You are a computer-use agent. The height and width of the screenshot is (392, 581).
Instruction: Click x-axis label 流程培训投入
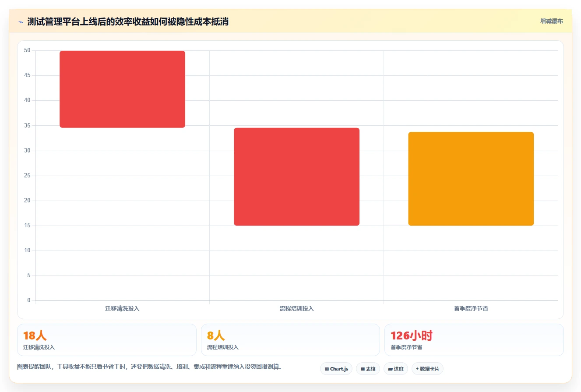[297, 308]
